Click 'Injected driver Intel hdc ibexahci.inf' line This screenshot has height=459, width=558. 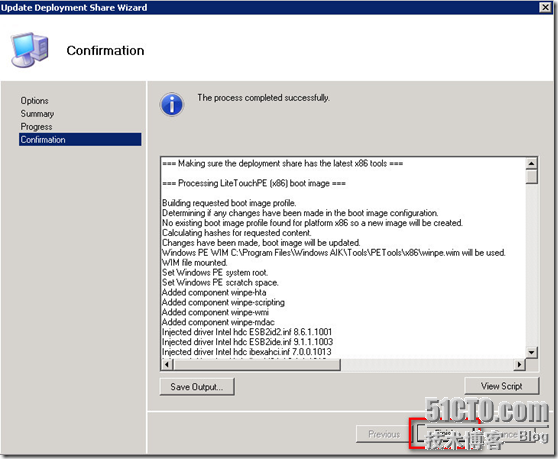(x=247, y=352)
